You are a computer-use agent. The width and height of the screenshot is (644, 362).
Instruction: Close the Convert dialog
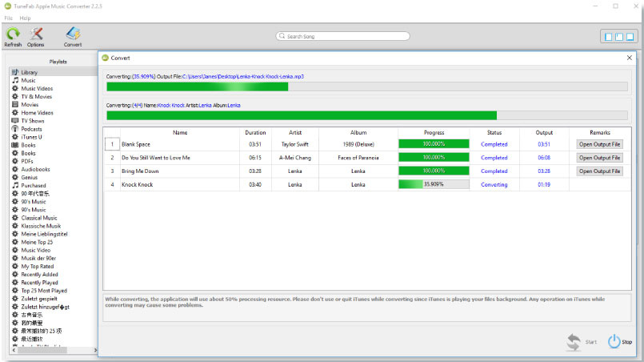click(630, 58)
